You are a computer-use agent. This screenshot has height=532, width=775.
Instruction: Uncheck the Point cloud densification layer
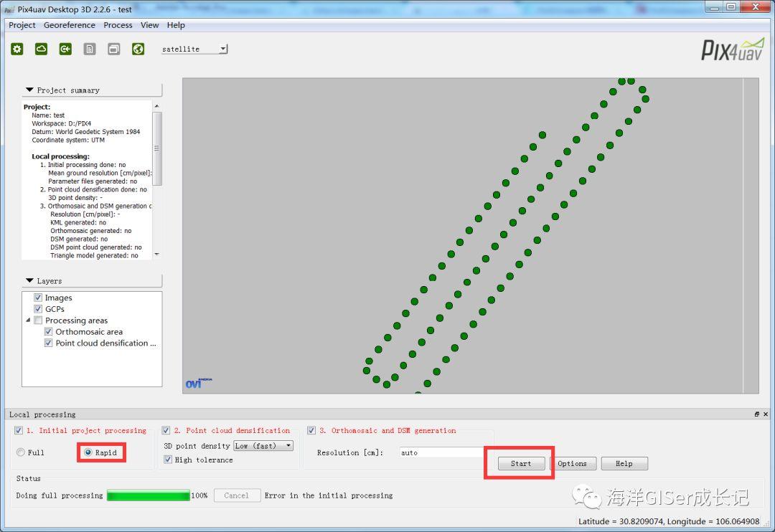click(x=49, y=343)
